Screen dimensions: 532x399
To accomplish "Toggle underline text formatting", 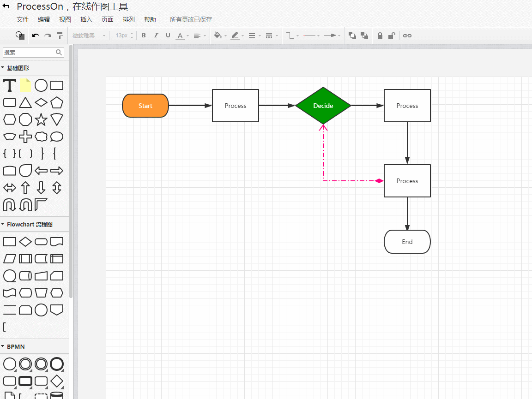I will pos(168,36).
